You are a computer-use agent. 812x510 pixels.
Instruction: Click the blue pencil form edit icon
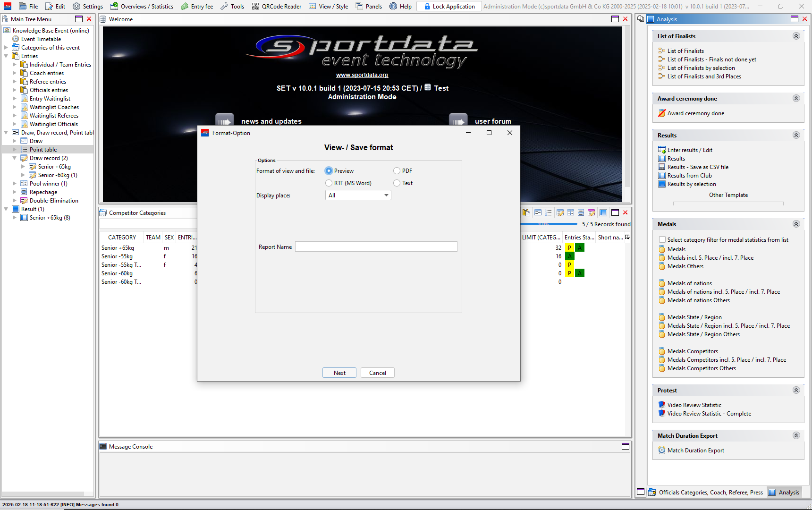point(560,213)
